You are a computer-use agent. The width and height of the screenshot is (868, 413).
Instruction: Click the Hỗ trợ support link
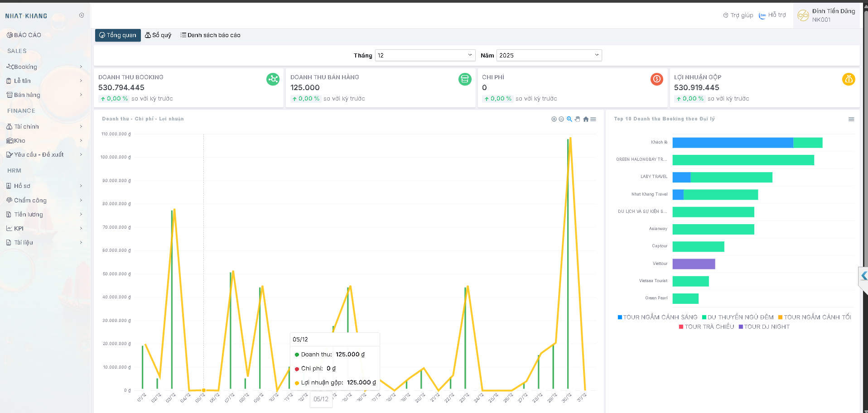coord(772,15)
